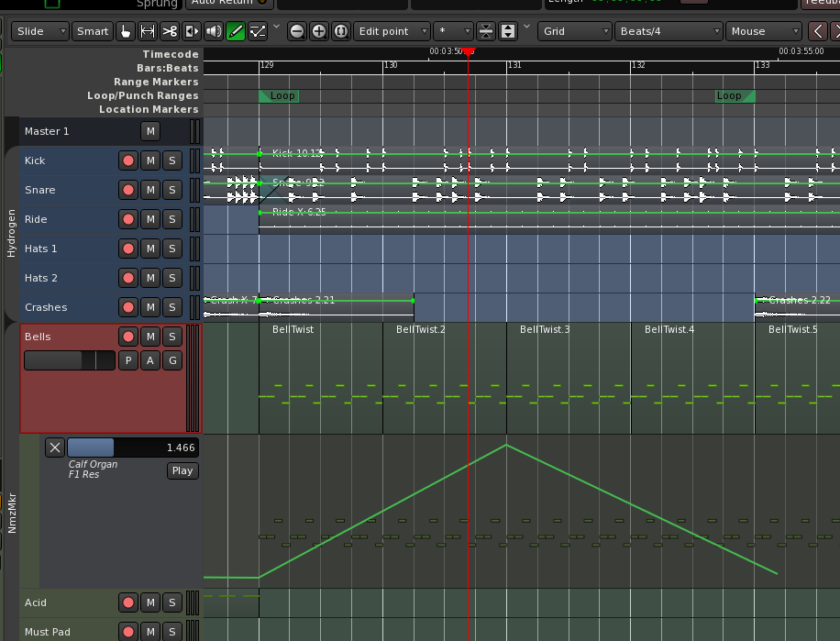Open the Grid snap mode dropdown

(x=575, y=31)
